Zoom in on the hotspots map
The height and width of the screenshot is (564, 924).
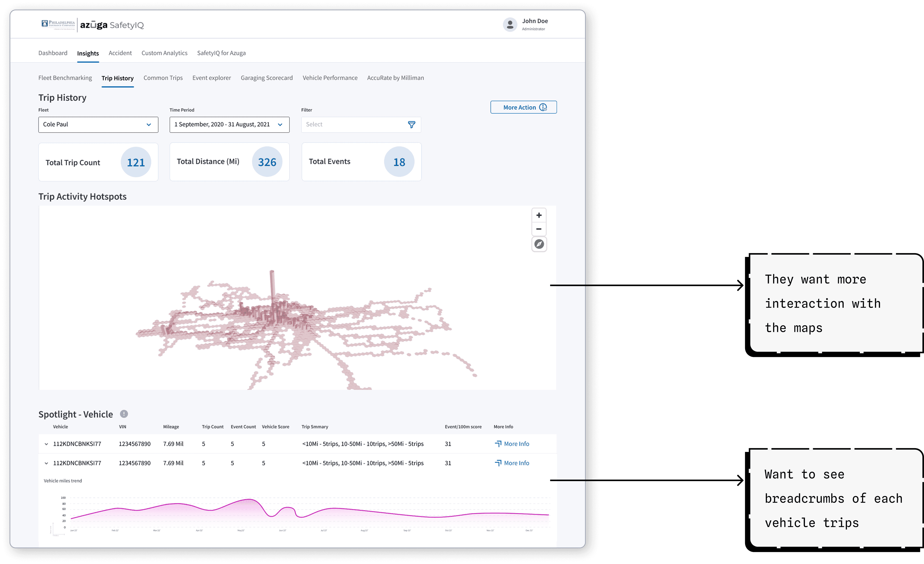coord(539,215)
